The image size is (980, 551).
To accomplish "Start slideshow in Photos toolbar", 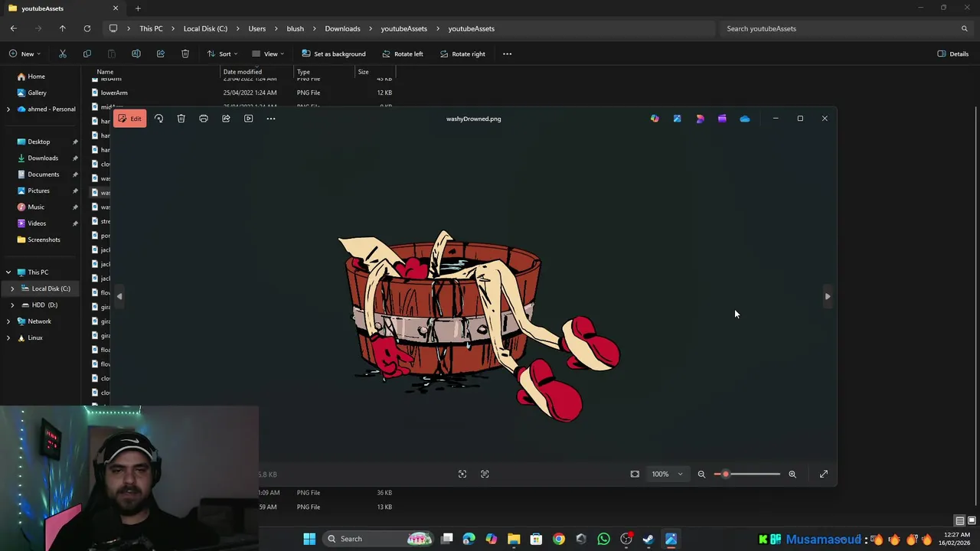I will (x=248, y=119).
